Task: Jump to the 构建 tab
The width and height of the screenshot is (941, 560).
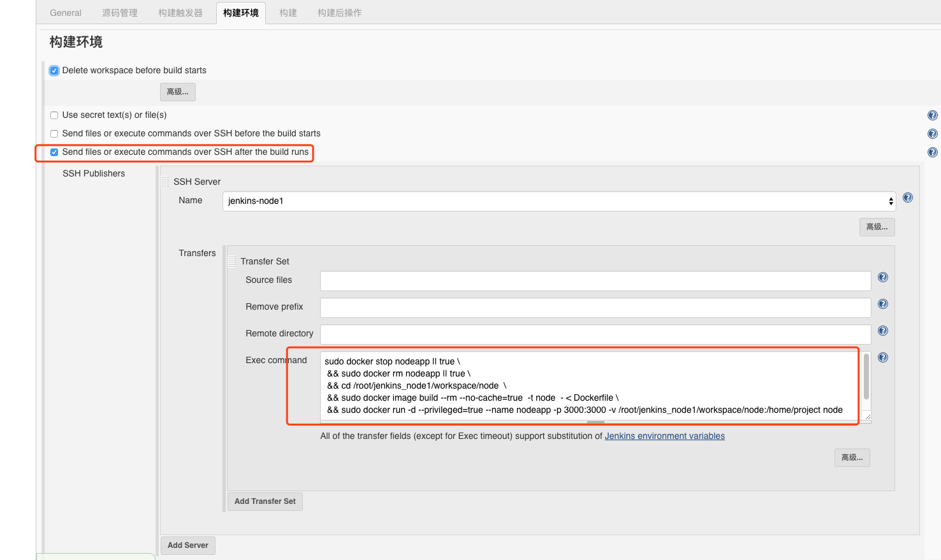Action: coord(288,13)
